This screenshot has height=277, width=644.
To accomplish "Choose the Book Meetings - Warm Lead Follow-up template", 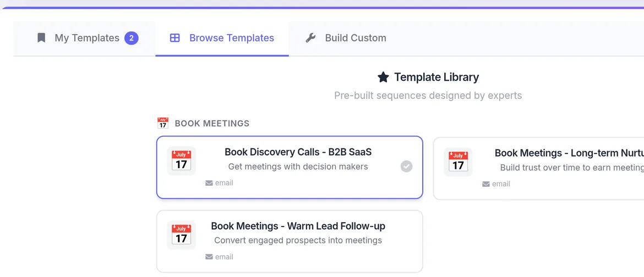I will (298, 226).
